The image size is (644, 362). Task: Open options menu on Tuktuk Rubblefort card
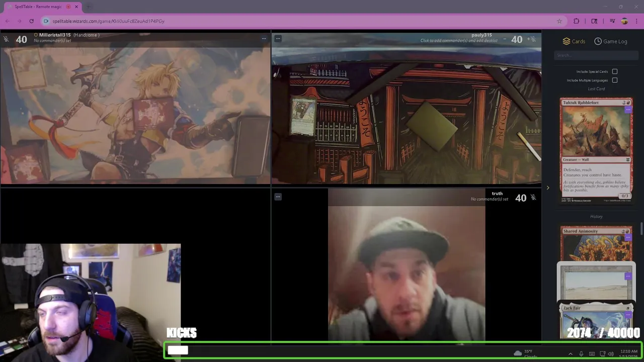coord(628,109)
